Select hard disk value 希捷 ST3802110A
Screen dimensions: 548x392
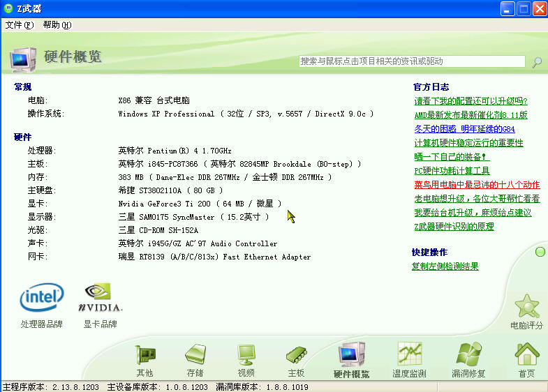click(170, 190)
